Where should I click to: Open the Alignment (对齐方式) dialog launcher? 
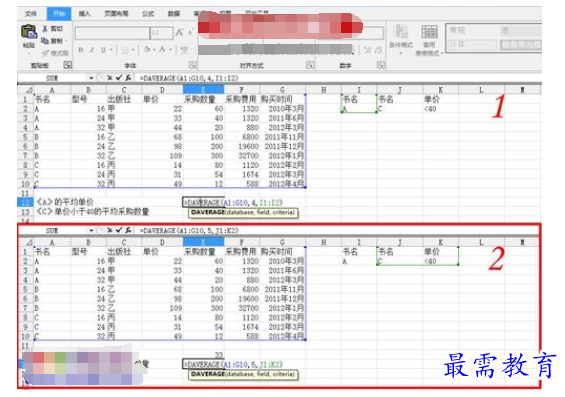(x=310, y=65)
